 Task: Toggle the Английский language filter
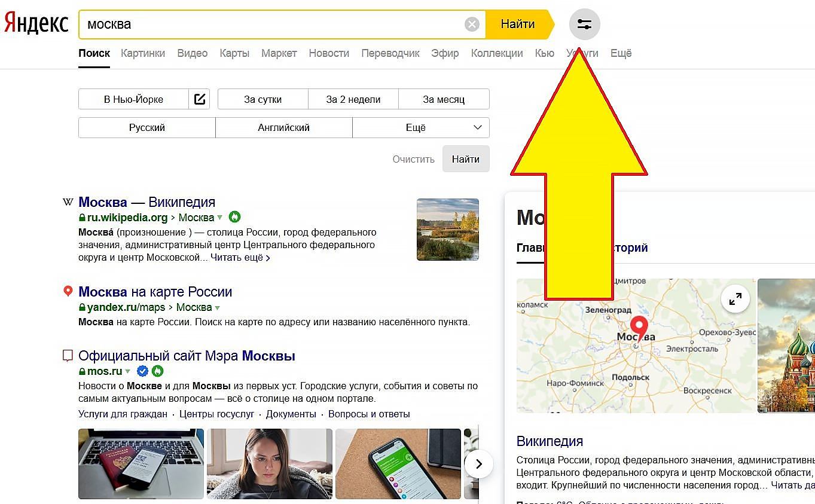pos(284,127)
